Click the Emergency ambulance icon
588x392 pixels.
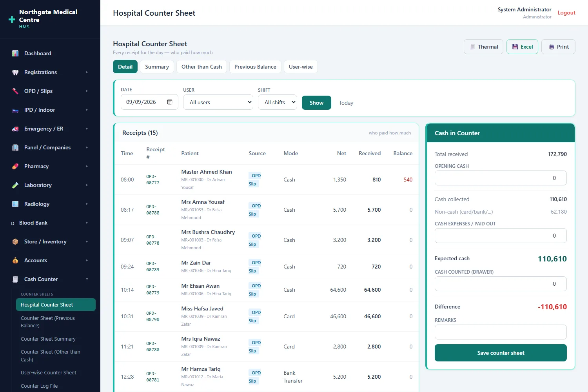click(x=15, y=129)
